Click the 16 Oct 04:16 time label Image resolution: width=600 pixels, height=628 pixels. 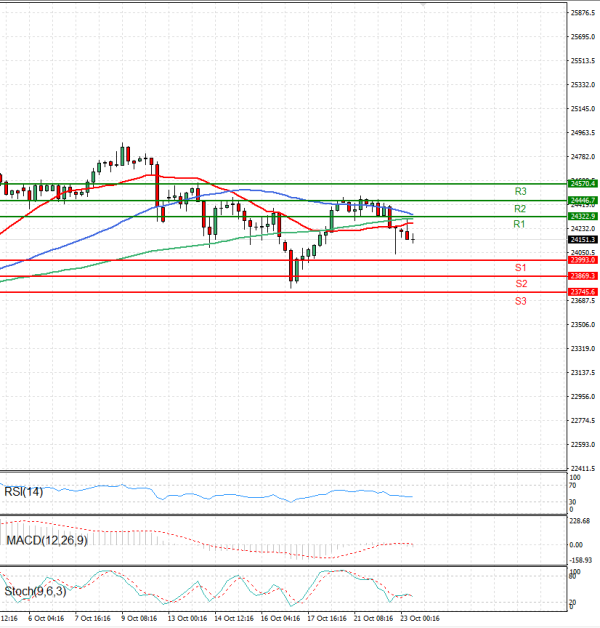281,619
